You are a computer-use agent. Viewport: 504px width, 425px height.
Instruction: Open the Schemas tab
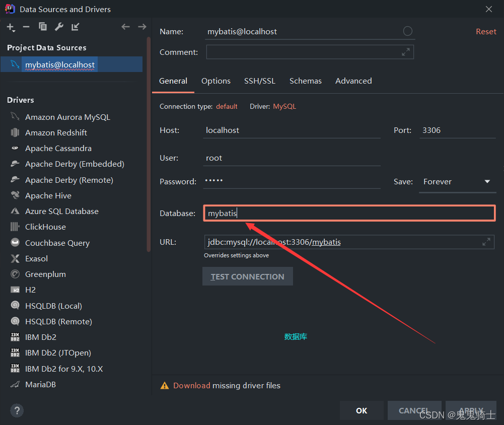coord(305,81)
